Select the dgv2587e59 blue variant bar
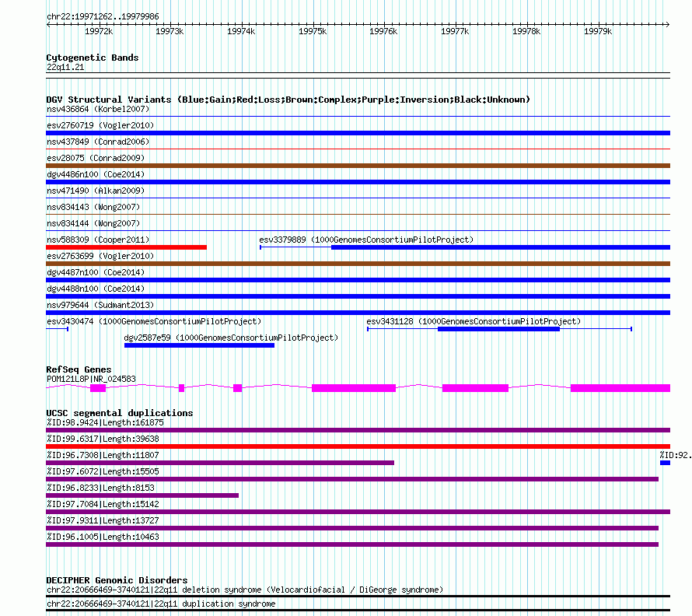This screenshot has height=616, width=692. 200,345
